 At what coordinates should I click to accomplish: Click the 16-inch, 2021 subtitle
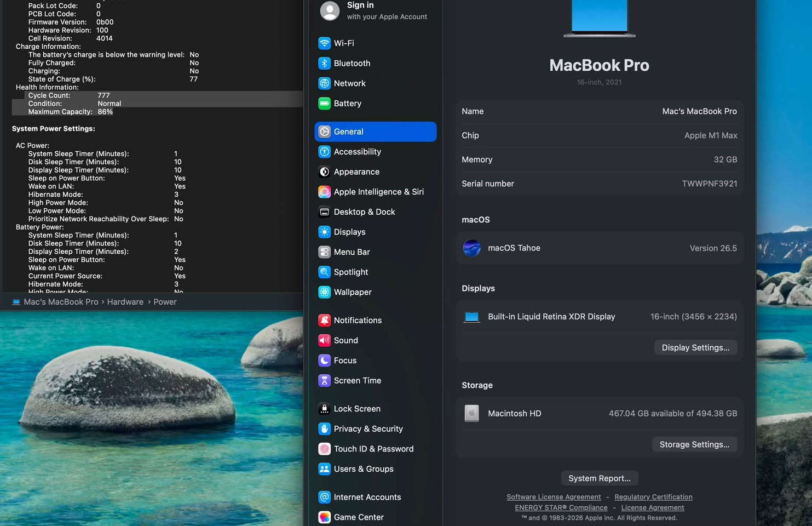click(599, 82)
